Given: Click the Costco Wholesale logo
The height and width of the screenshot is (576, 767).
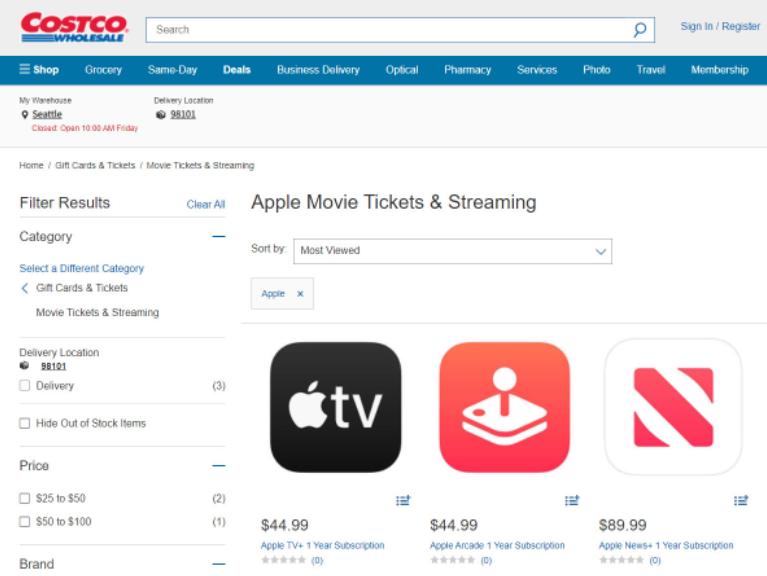Looking at the screenshot, I should click(74, 28).
